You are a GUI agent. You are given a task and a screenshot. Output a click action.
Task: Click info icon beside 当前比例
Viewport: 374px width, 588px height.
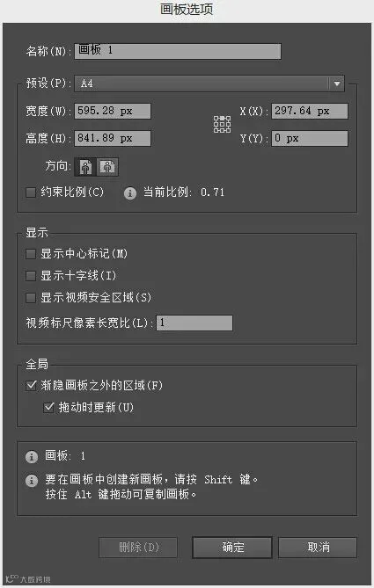pos(130,193)
